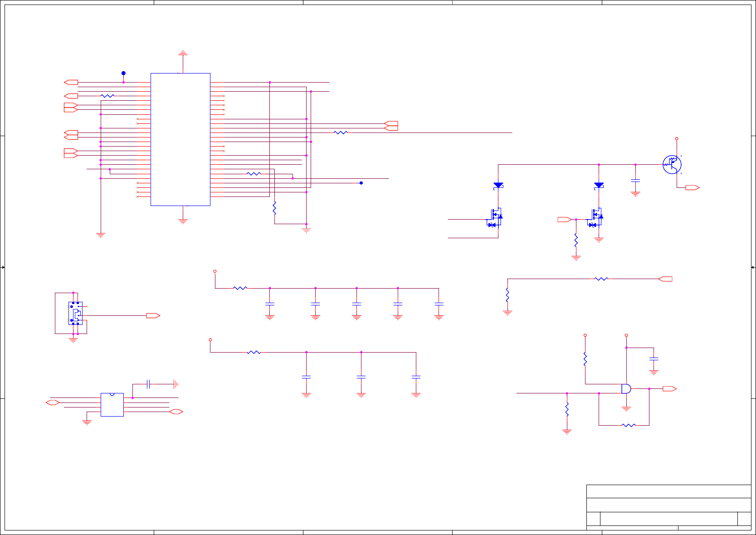This screenshot has height=535, width=756.
Task: Select the capacitor beside the transistor base
Action: tap(635, 182)
